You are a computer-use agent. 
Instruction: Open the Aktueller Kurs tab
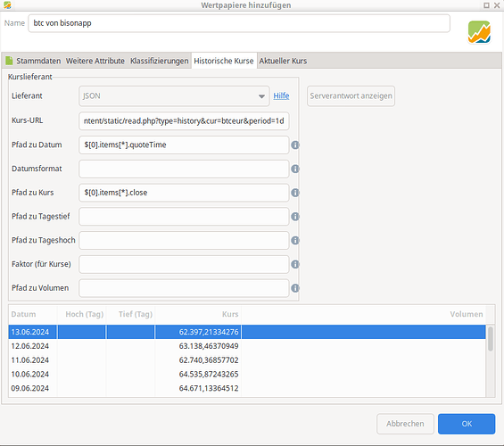[x=283, y=61]
